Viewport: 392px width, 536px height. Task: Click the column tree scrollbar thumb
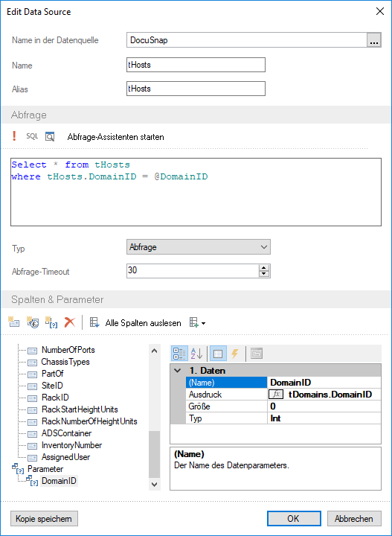[154, 454]
